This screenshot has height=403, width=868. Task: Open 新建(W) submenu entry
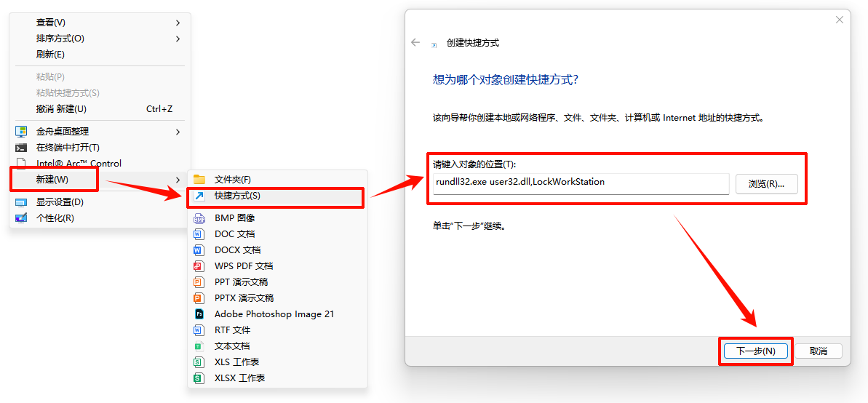(x=100, y=180)
